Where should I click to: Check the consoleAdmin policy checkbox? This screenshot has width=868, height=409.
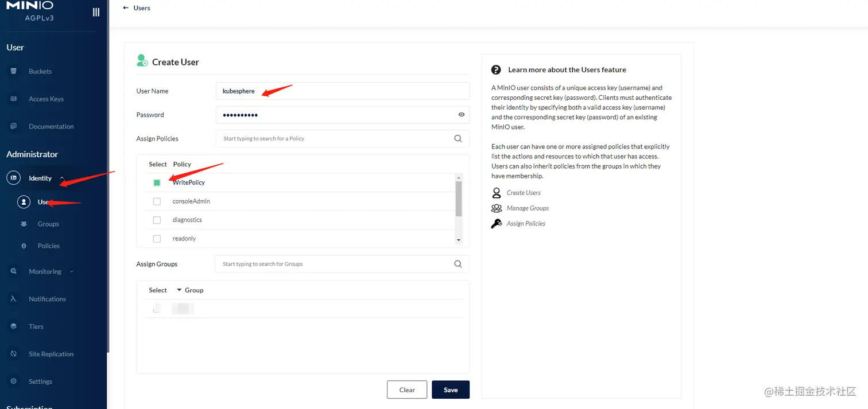click(x=157, y=201)
